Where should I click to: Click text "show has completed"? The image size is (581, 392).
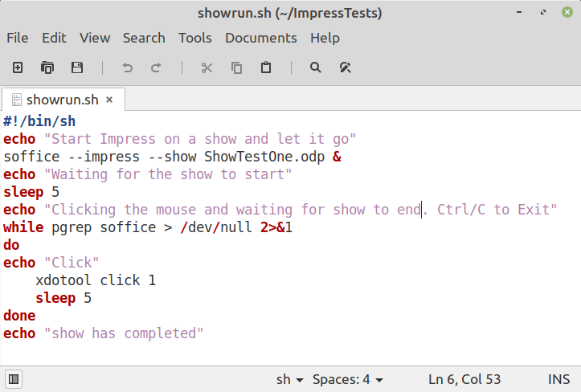coord(124,333)
